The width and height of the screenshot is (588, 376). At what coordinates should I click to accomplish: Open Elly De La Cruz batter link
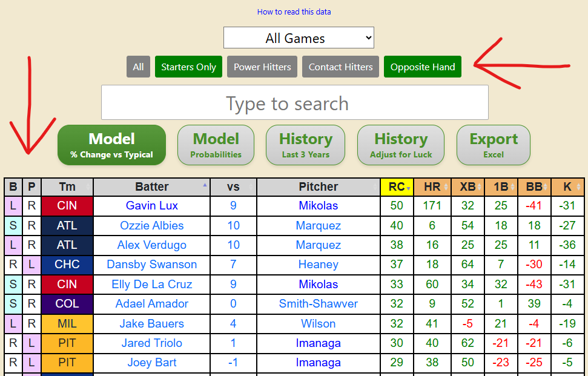click(152, 285)
